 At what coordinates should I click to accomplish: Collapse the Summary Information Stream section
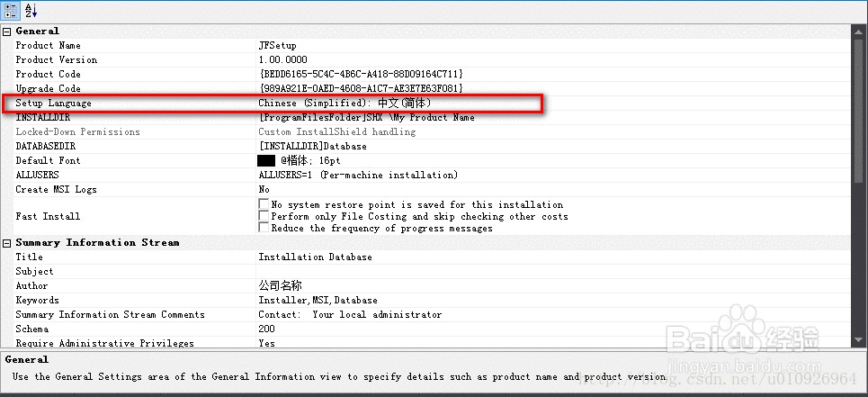tap(6, 243)
